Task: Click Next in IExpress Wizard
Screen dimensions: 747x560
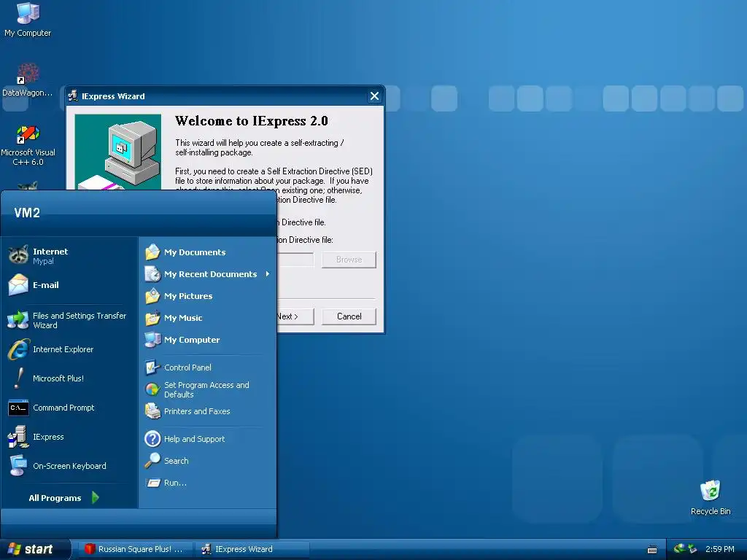Action: 295,316
